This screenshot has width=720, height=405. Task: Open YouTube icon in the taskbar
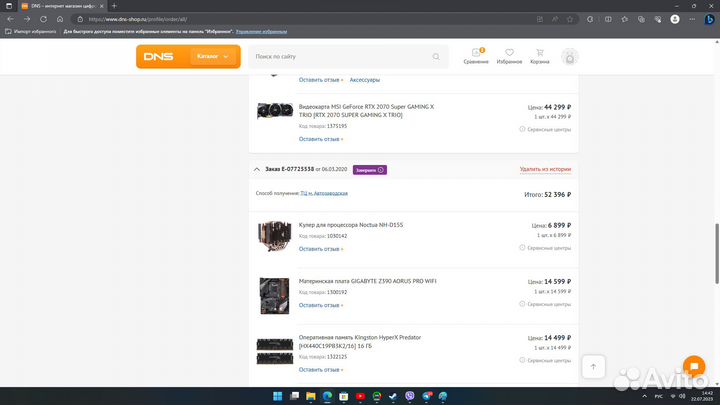tap(360, 396)
